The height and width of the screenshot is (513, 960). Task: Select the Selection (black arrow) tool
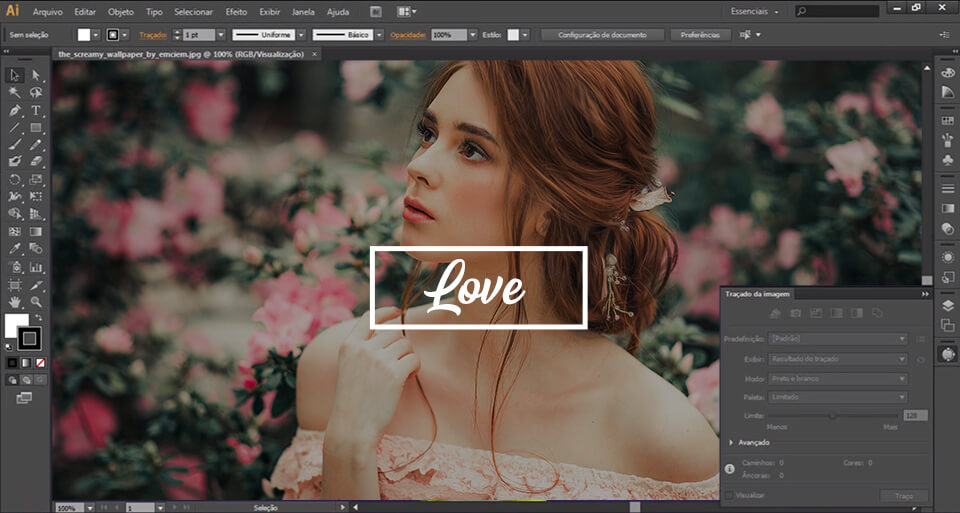coord(15,75)
